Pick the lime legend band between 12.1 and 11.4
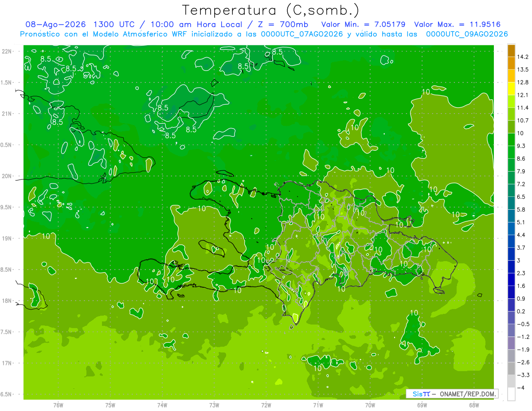 [511, 102]
